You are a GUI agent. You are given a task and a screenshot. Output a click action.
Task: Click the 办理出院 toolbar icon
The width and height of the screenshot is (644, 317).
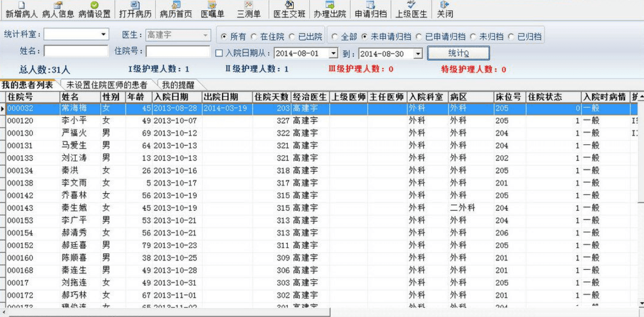click(330, 10)
